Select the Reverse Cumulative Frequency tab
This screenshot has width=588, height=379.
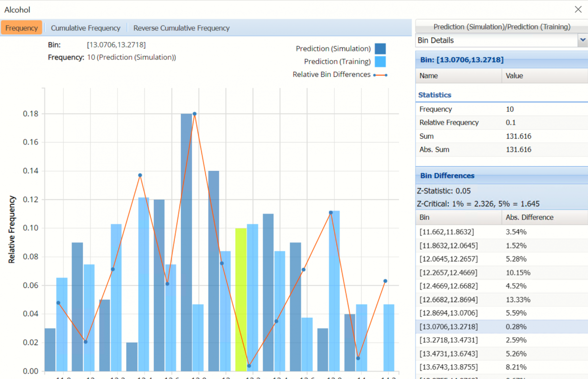coord(181,28)
